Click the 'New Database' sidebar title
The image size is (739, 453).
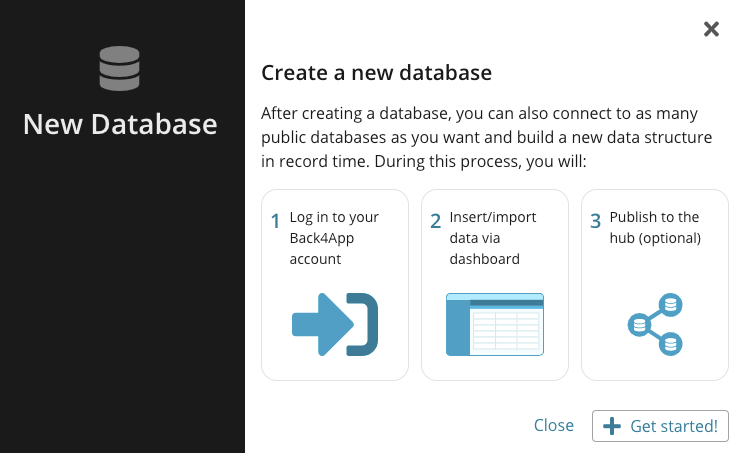tap(120, 124)
